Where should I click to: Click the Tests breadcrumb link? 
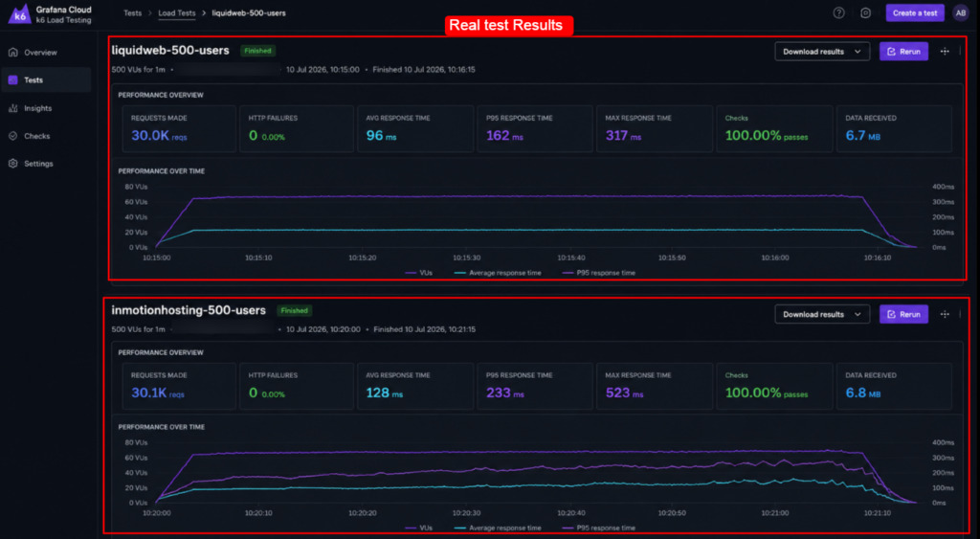click(x=132, y=13)
